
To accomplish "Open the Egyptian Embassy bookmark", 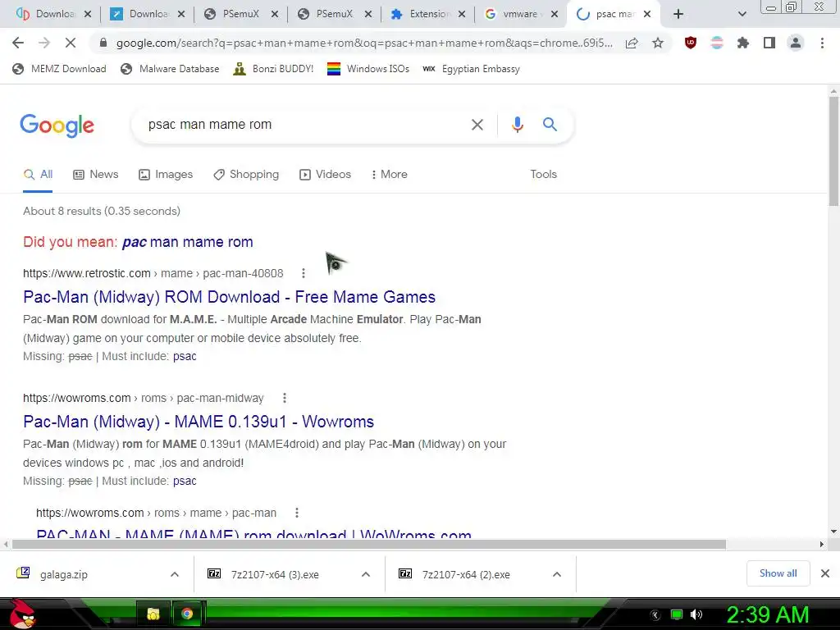I will (472, 69).
